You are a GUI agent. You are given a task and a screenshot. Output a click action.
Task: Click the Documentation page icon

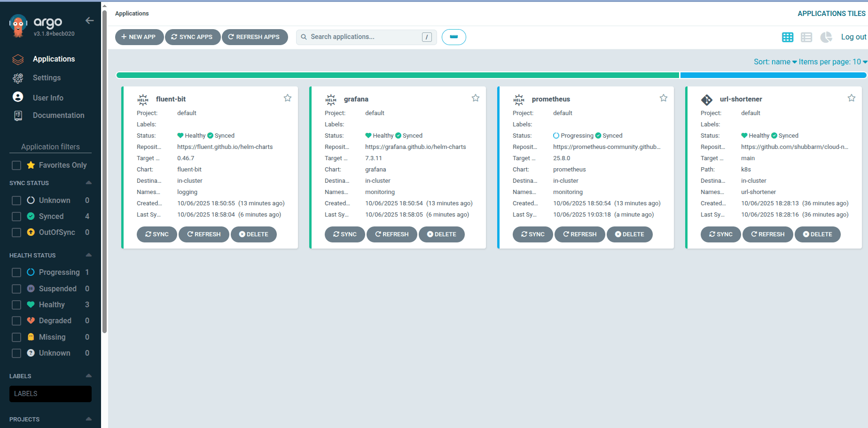point(18,116)
